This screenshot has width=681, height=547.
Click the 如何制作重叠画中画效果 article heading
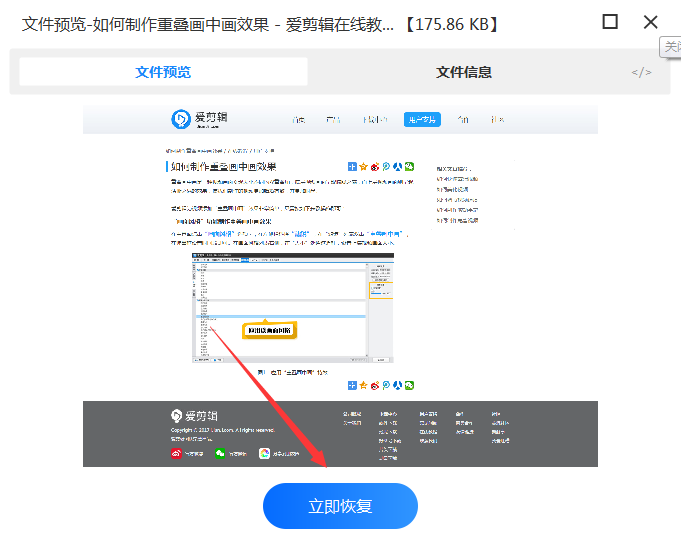pyautogui.click(x=223, y=167)
